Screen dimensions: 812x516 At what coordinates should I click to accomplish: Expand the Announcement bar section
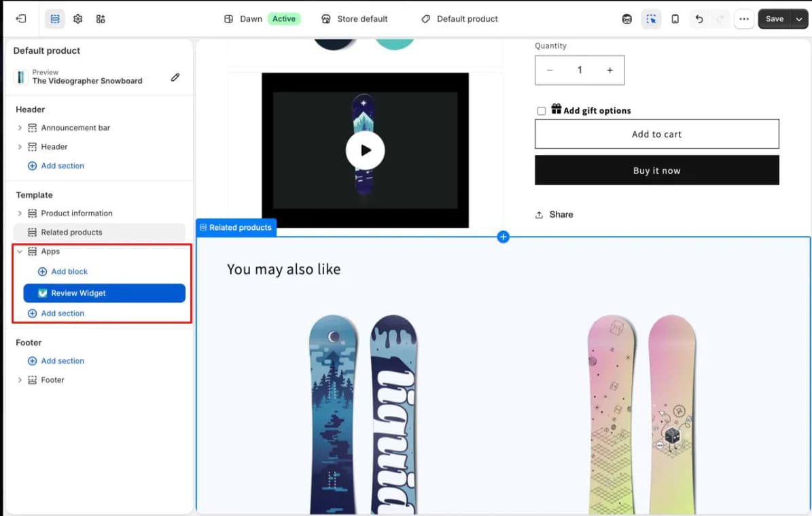click(20, 127)
